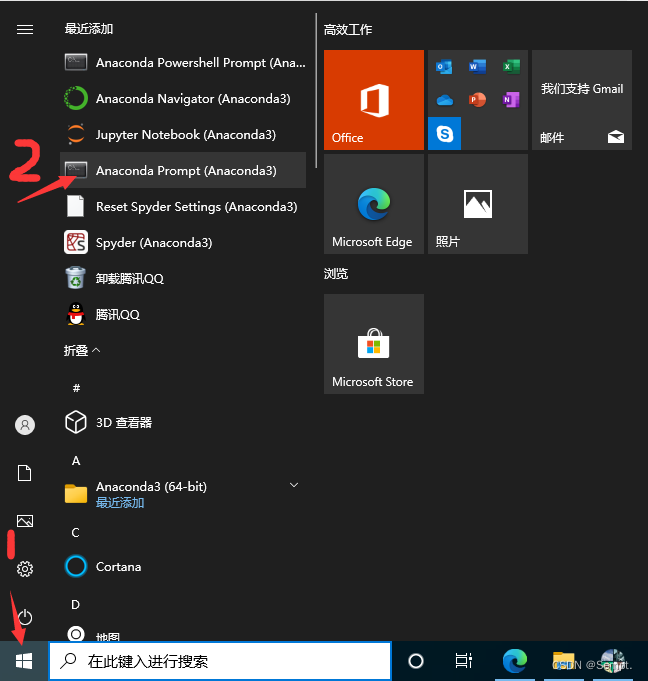This screenshot has height=681, width=648.
Task: Open the 卸载腾讯QQ uninstaller entry
Action: 183,278
